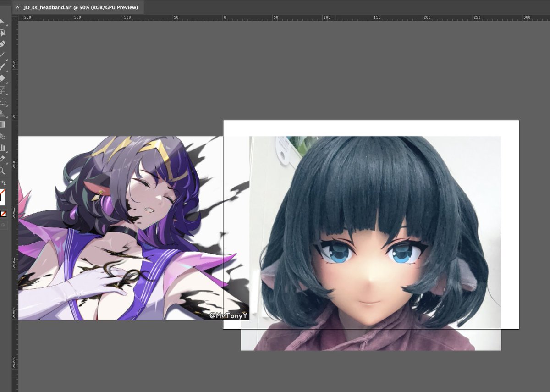This screenshot has height=392, width=550.
Task: Select the Selection arrow tool
Action: coord(2,22)
